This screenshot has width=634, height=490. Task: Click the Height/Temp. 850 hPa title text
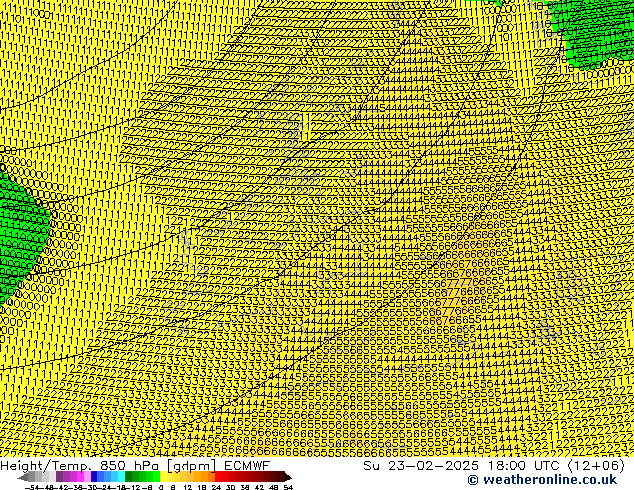80,466
